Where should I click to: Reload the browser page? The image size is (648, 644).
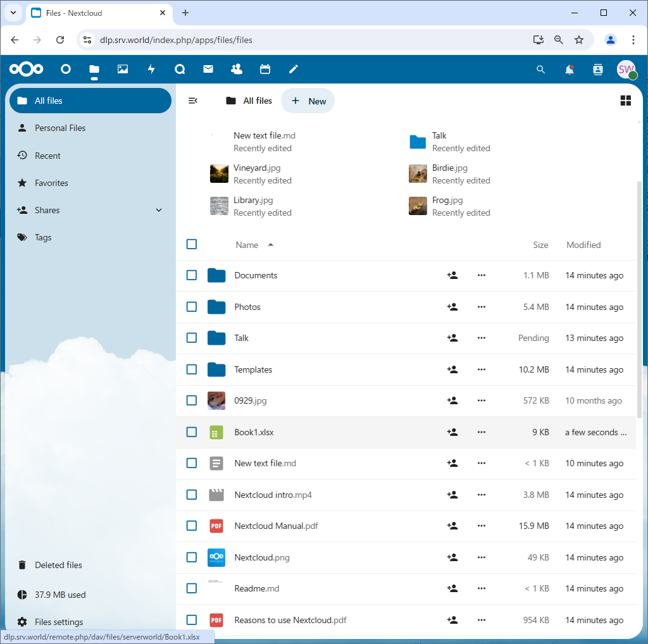tap(60, 40)
